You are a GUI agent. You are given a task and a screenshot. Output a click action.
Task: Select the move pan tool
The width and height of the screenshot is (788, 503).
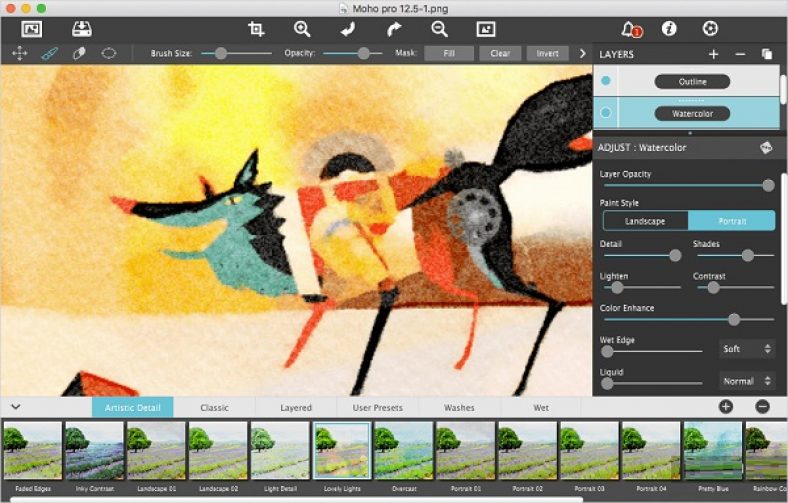pyautogui.click(x=20, y=53)
